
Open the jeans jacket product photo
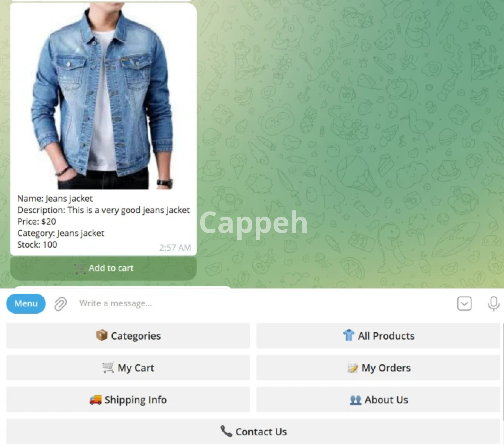click(x=104, y=97)
